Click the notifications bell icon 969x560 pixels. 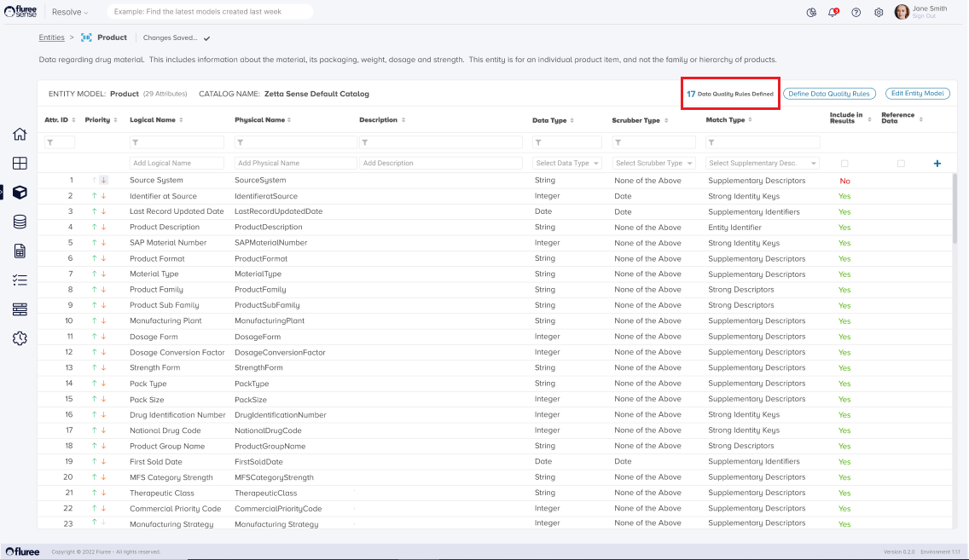(833, 12)
